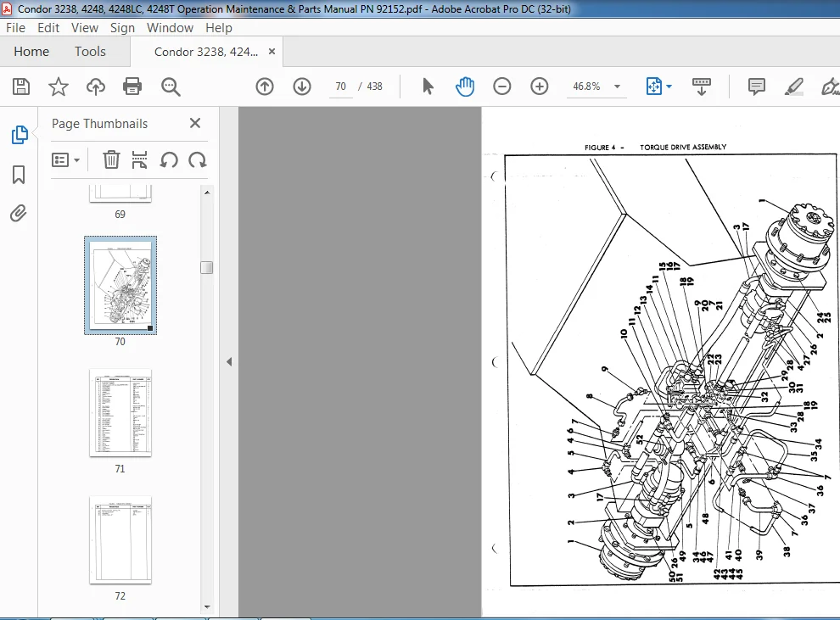The image size is (840, 620).
Task: Select the highlight pen tool
Action: [x=793, y=87]
